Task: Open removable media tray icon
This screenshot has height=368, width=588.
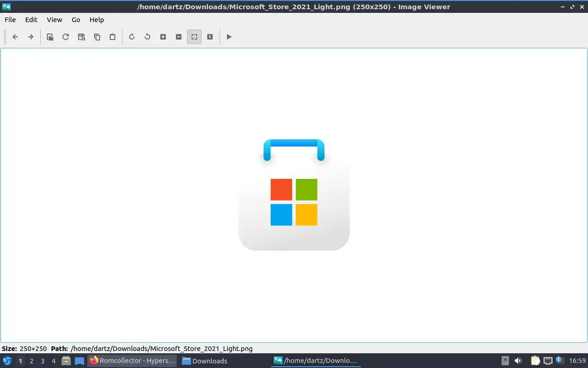Action: (505, 361)
